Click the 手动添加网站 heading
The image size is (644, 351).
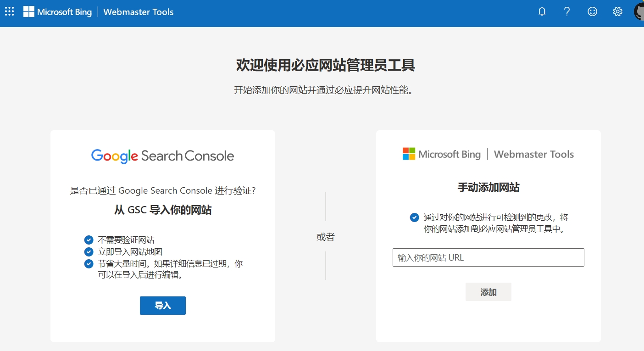pyautogui.click(x=488, y=187)
